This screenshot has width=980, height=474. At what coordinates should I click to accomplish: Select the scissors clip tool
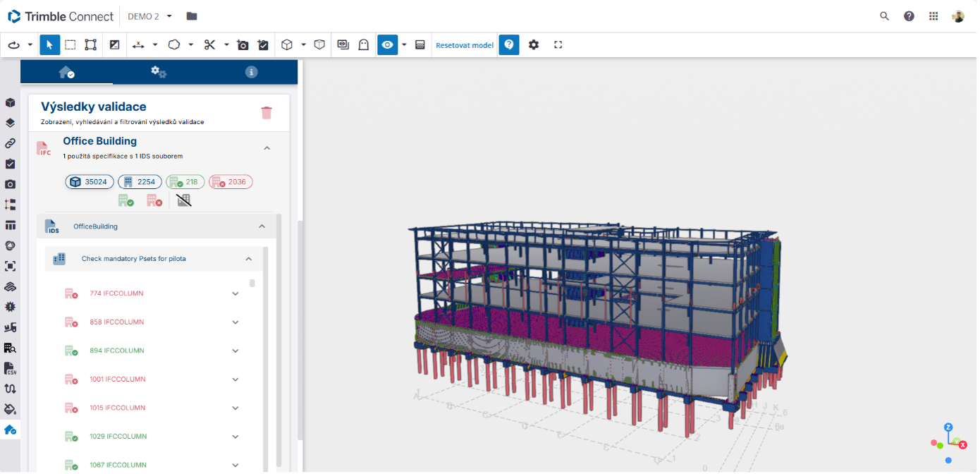pos(209,45)
